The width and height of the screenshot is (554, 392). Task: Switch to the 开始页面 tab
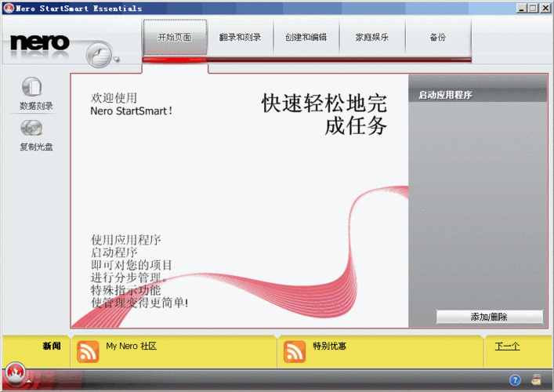tap(175, 38)
